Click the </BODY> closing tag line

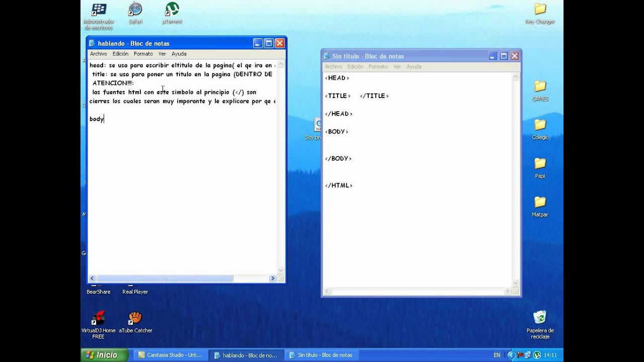[338, 158]
